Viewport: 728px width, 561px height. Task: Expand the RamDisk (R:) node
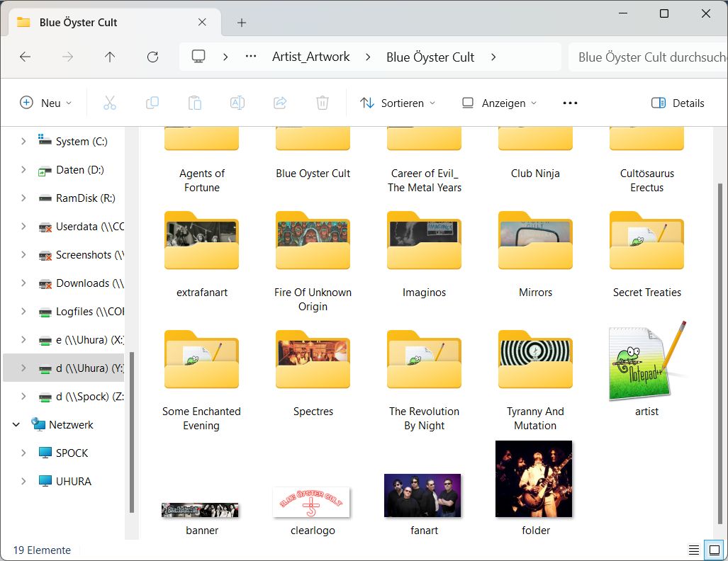tap(23, 198)
